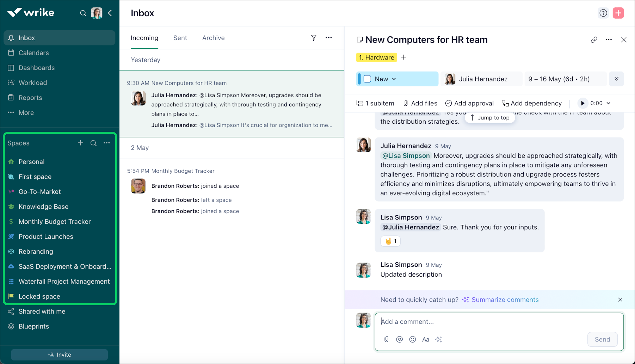Viewport: 635px width, 364px height.
Task: Toggle the hand emoji reaction on Lisa's comment
Action: coord(390,241)
